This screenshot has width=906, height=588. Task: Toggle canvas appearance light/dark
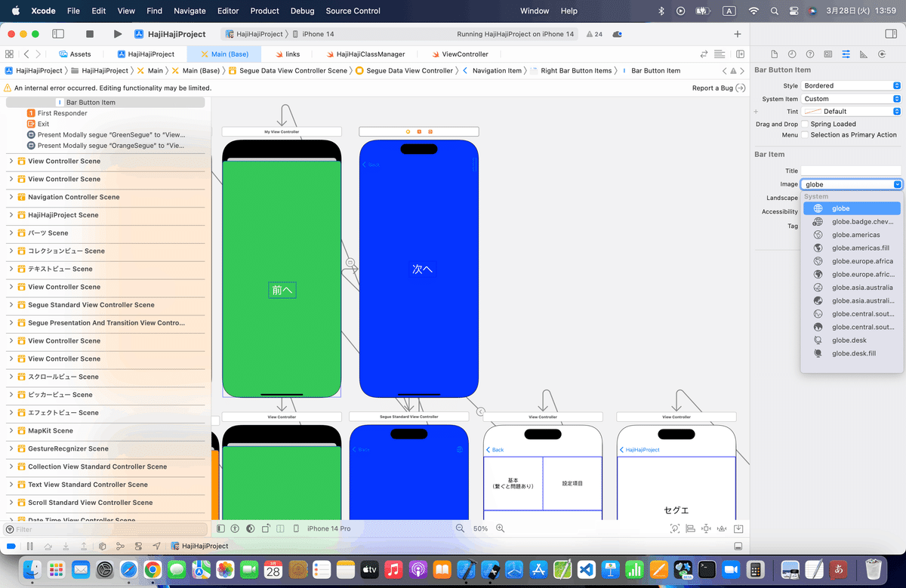[x=250, y=528]
